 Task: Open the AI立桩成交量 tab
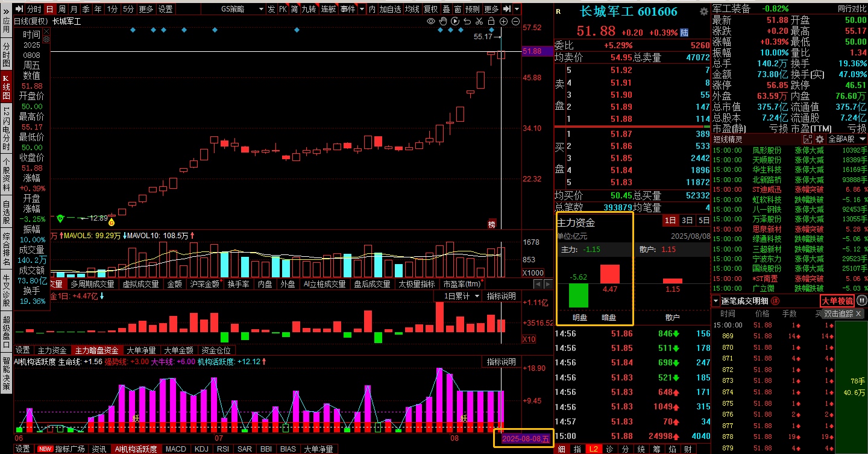[324, 284]
